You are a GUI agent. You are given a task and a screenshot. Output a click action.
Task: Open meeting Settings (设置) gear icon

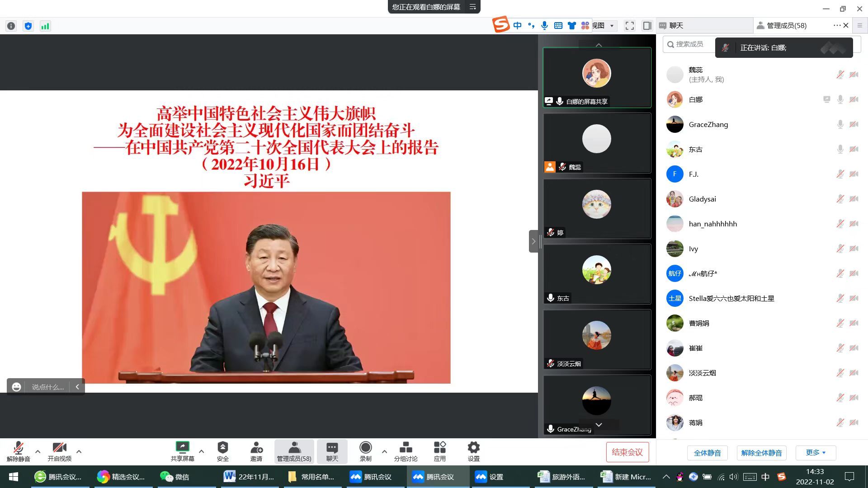coord(473,448)
